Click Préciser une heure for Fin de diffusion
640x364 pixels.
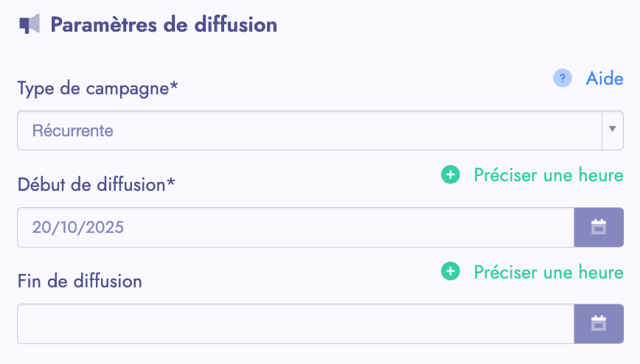pyautogui.click(x=549, y=272)
